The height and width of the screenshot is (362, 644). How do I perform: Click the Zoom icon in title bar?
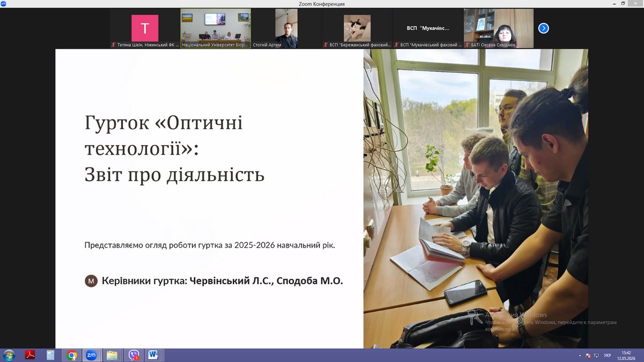pos(3,4)
